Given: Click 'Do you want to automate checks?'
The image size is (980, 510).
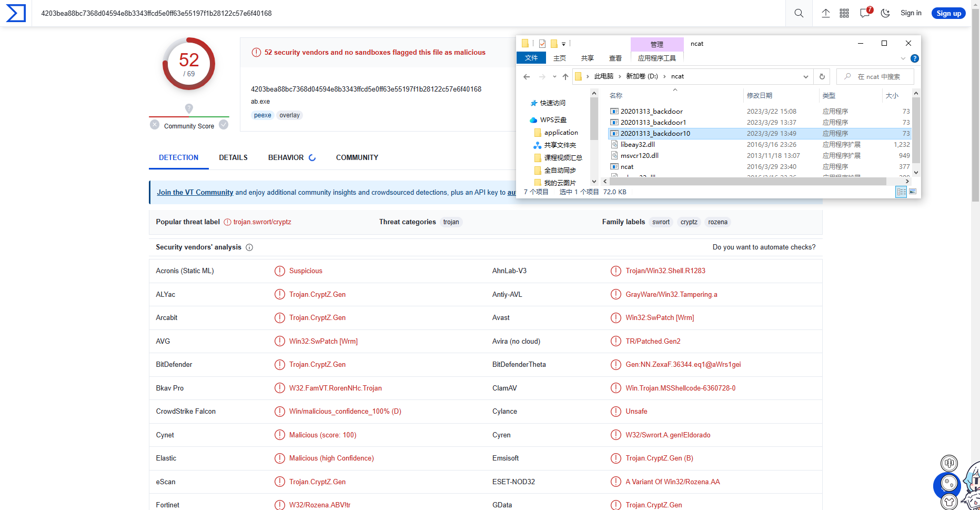Looking at the screenshot, I should (764, 247).
